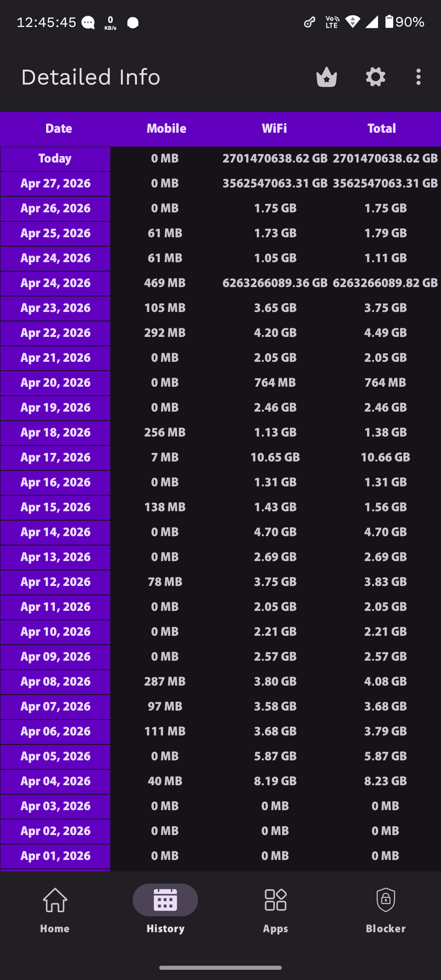This screenshot has height=980, width=441.
Task: Open the premium crown icon
Action: [x=327, y=77]
